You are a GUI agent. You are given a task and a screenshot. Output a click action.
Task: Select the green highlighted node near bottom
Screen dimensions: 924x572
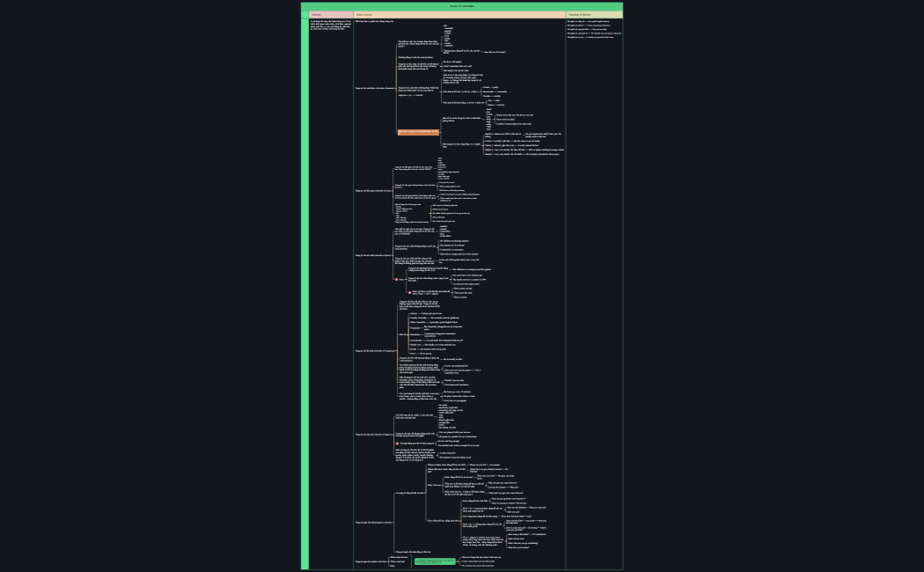(435, 561)
